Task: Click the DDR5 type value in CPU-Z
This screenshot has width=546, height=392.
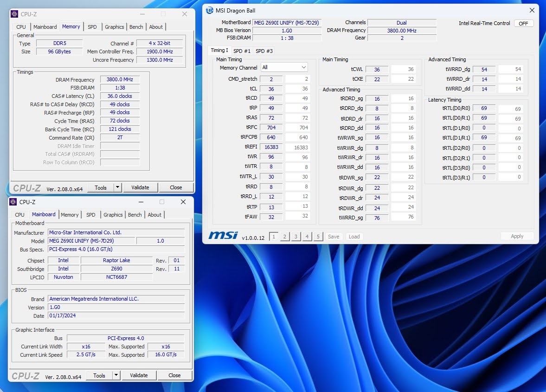Action: (59, 43)
